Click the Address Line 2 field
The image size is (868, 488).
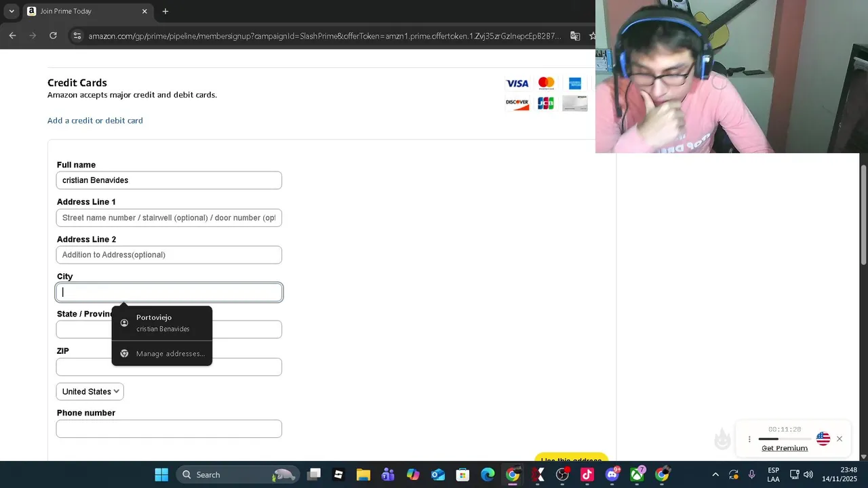pos(169,255)
